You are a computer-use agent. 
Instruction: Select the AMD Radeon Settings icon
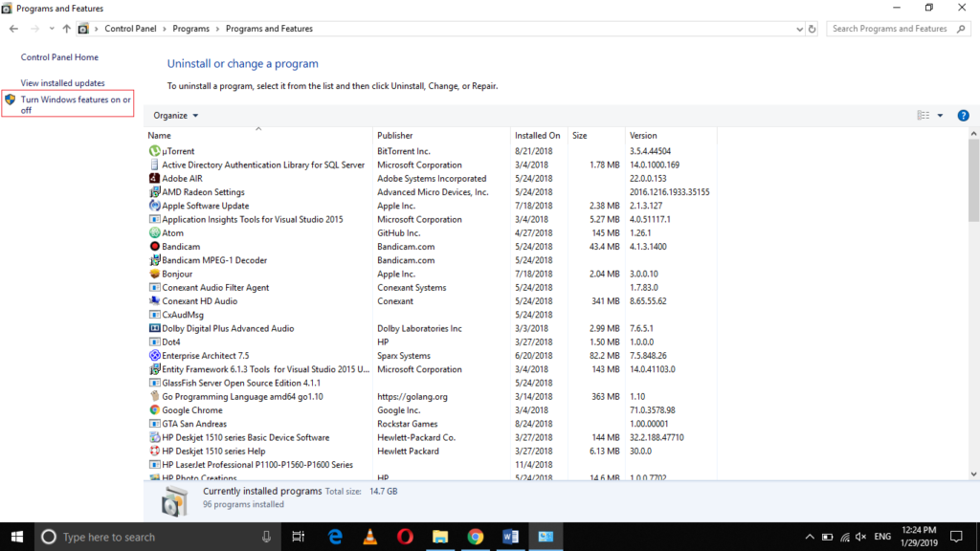pos(154,191)
